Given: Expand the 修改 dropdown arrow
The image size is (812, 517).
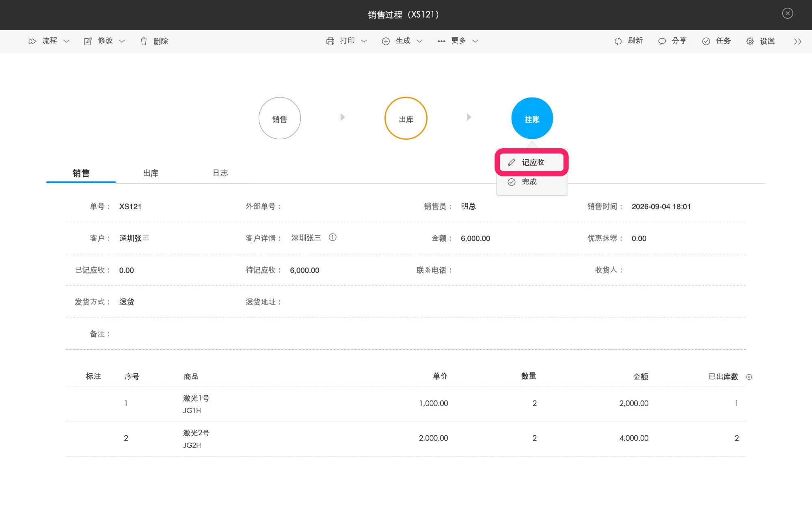Looking at the screenshot, I should click(x=122, y=41).
